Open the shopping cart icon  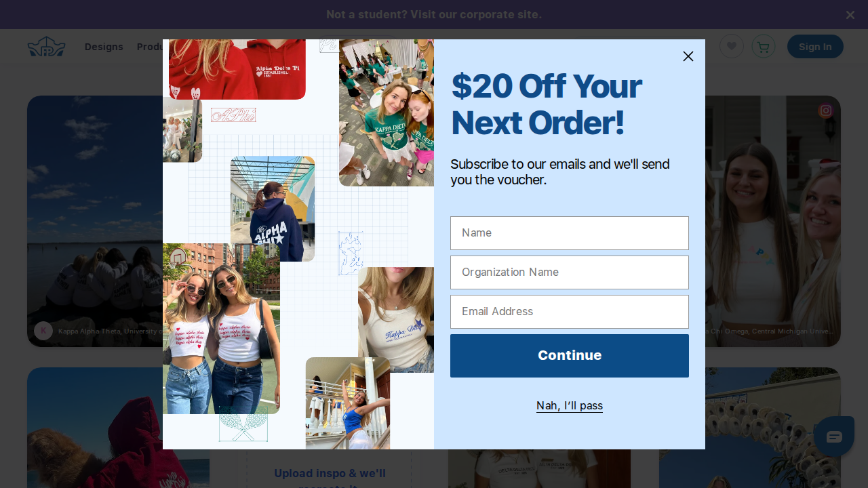tap(764, 46)
